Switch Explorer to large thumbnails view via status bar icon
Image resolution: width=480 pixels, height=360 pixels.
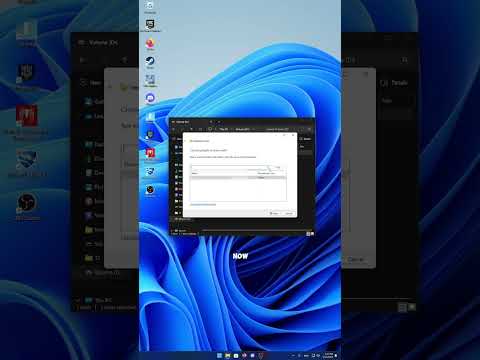tap(312, 234)
